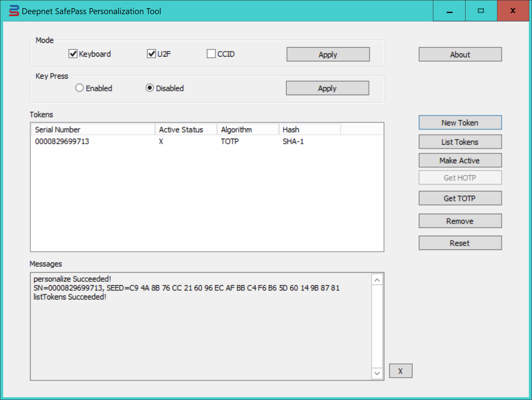Click Make Active for the token

point(460,160)
